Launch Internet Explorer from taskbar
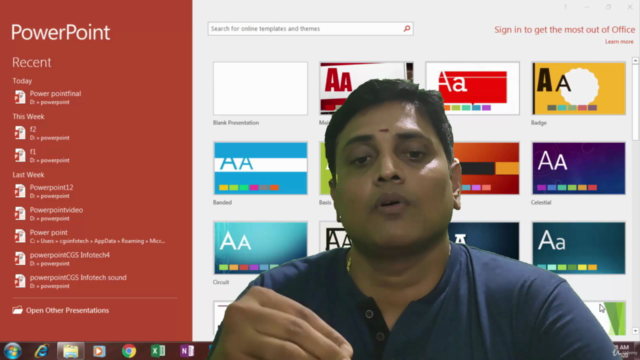 point(42,351)
